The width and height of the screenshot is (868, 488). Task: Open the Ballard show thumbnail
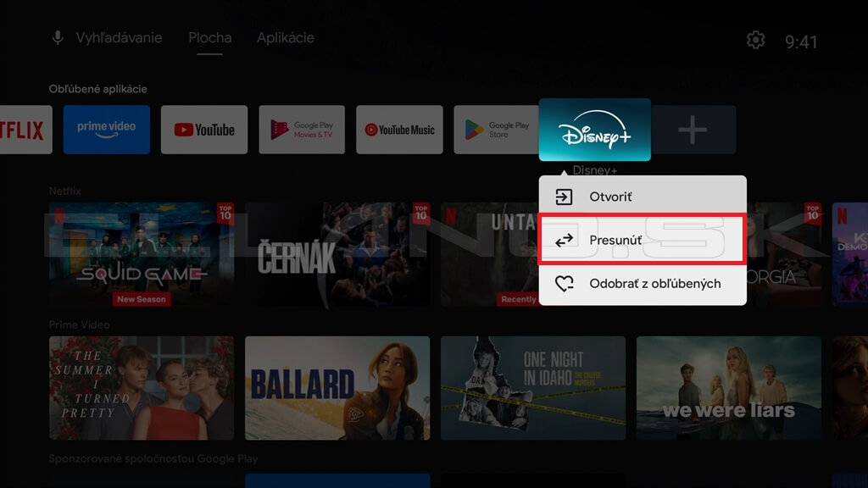pos(337,388)
